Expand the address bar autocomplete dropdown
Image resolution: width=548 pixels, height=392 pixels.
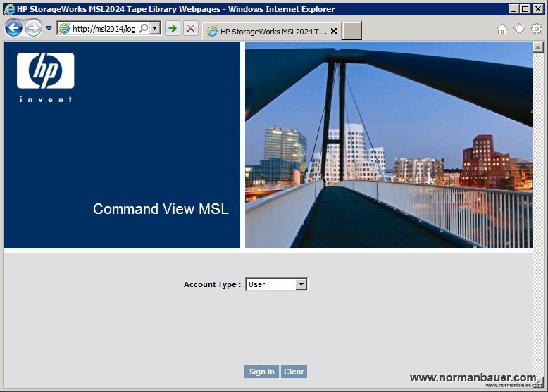pos(155,29)
